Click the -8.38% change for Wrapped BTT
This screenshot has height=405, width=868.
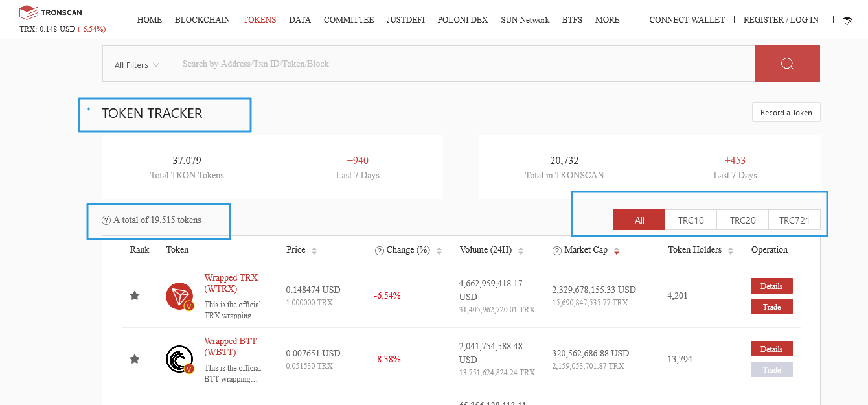[x=387, y=360]
